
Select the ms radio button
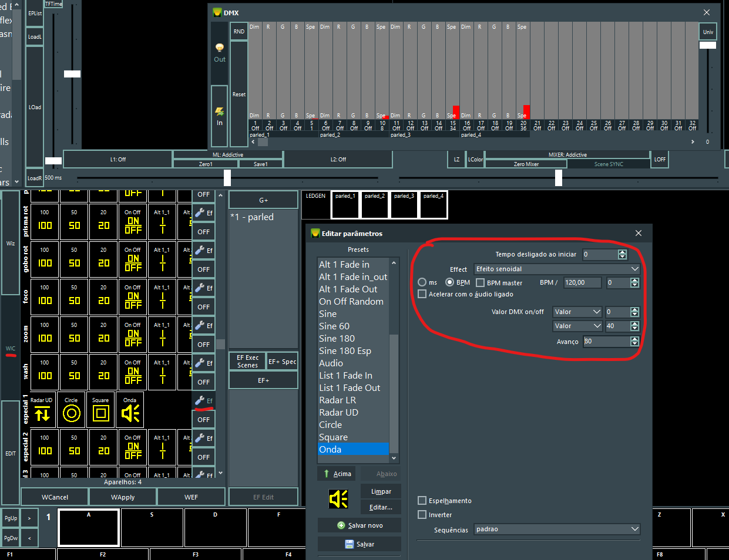pos(422,282)
